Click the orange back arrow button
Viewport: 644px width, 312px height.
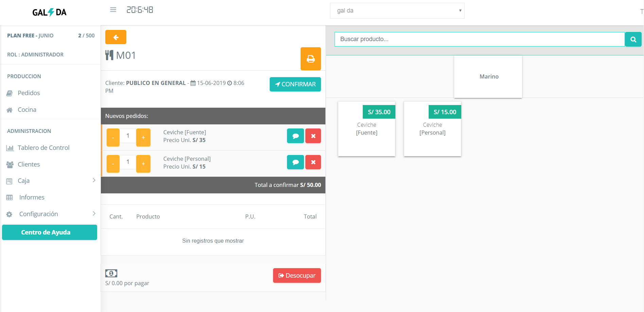coord(116,37)
